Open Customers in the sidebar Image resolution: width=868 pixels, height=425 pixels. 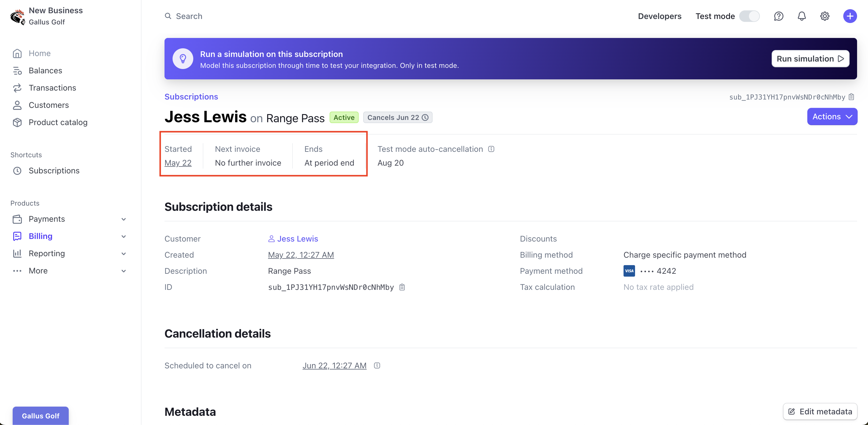pos(49,105)
